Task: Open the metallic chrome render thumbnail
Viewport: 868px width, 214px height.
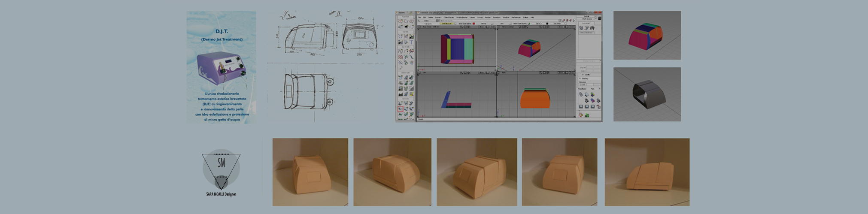Action: 647,94
